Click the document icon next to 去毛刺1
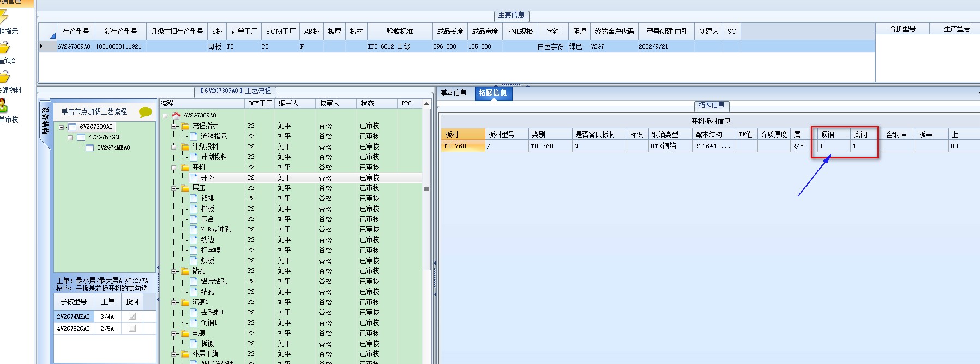 click(194, 312)
